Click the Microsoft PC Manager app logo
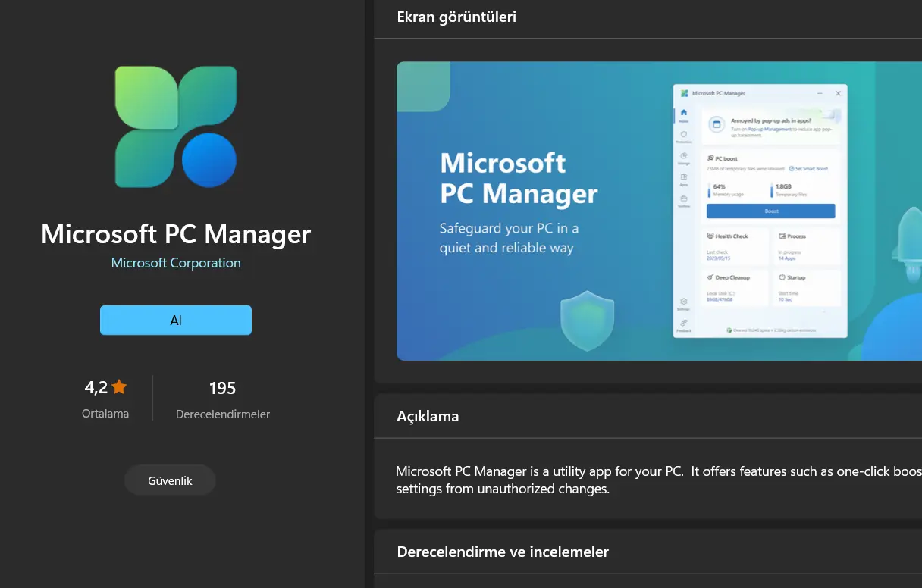Viewport: 922px width, 588px height. click(x=176, y=127)
